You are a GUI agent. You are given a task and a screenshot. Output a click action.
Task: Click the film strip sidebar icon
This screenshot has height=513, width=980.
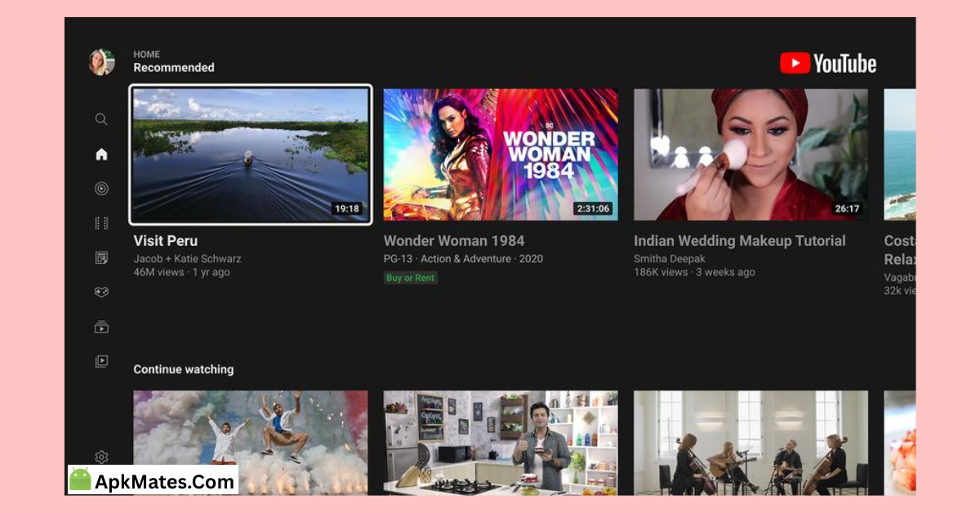[101, 223]
